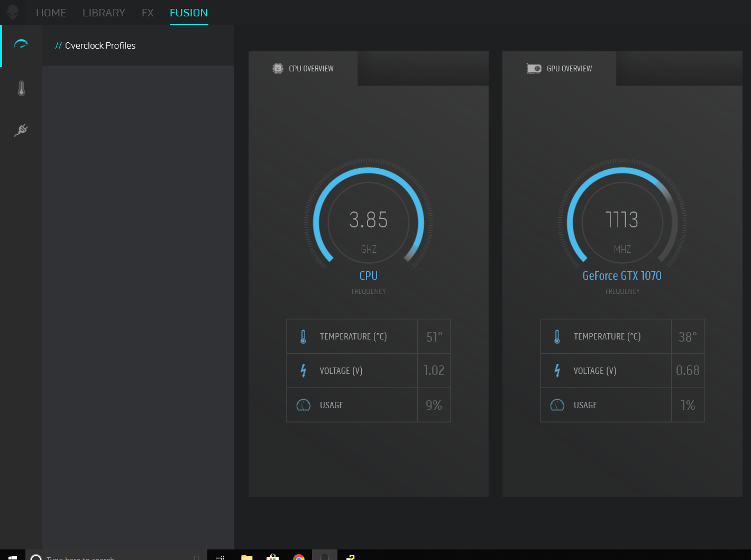Select the FX tab
The width and height of the screenshot is (751, 560).
[x=147, y=12]
